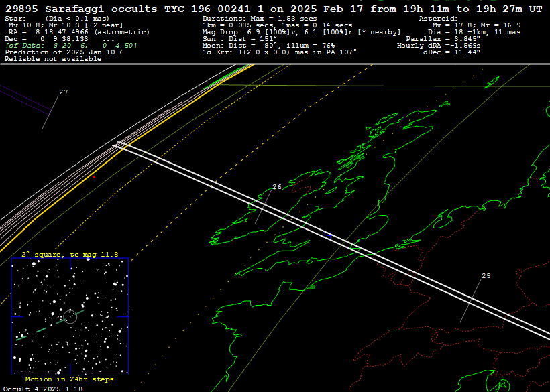The width and height of the screenshot is (550, 392).
Task: Click the blue tick mark on the white path
Action: [330, 236]
